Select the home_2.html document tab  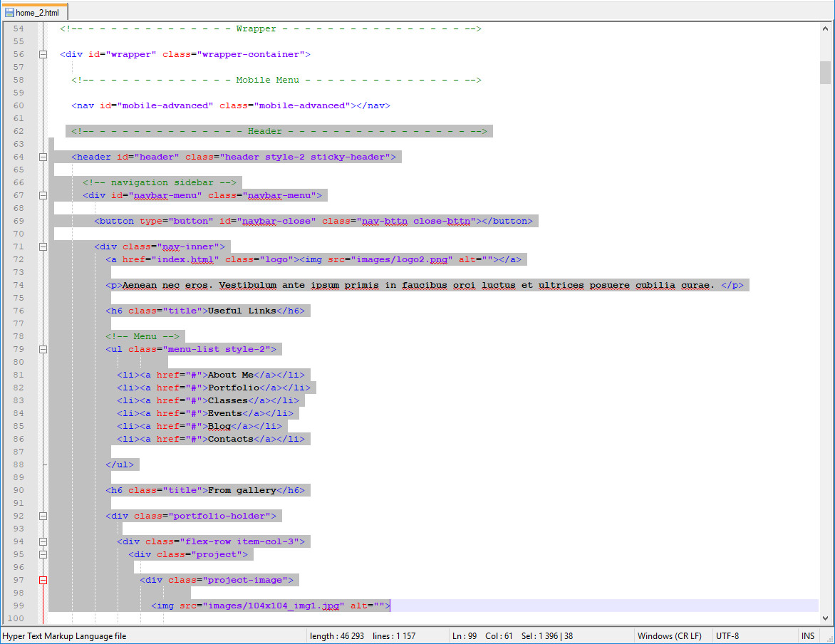pos(37,13)
